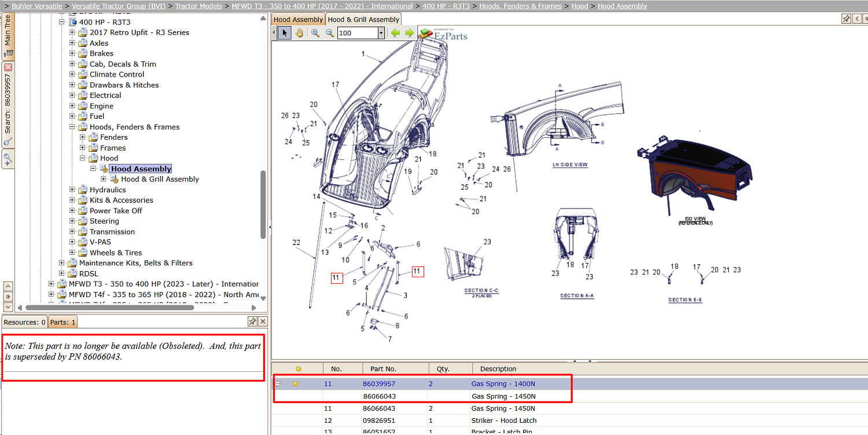Open the Tractor Models breadcrumb link
868x435 pixels.
coord(198,6)
